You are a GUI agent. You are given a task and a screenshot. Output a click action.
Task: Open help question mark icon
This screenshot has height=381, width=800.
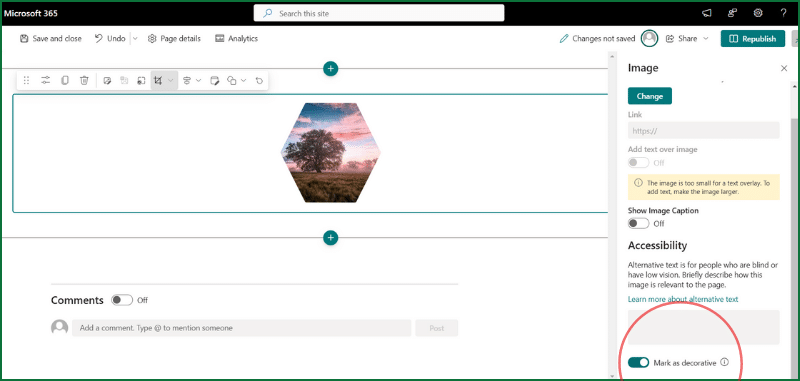(783, 13)
